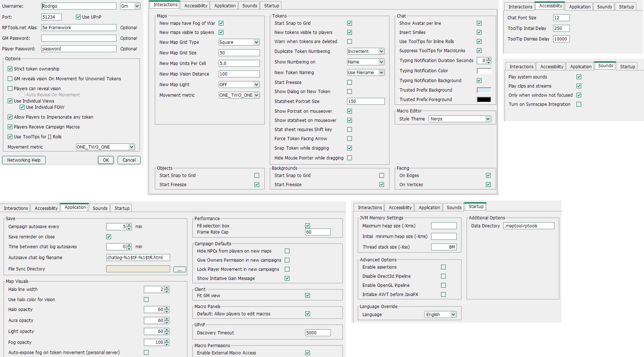The image size is (644, 357).
Task: Toggle Fit GM view checkbox
Action: [x=307, y=296]
